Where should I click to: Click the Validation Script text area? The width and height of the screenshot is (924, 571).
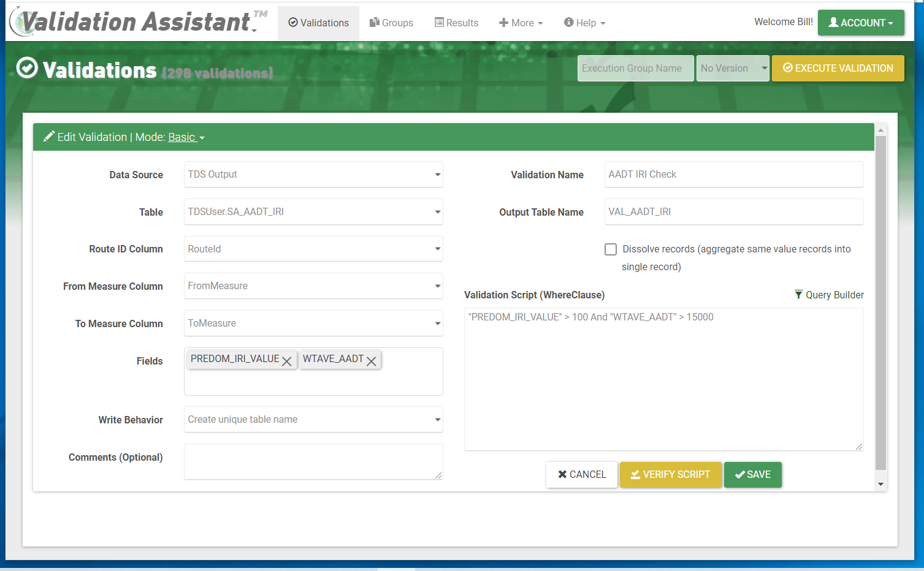point(664,379)
